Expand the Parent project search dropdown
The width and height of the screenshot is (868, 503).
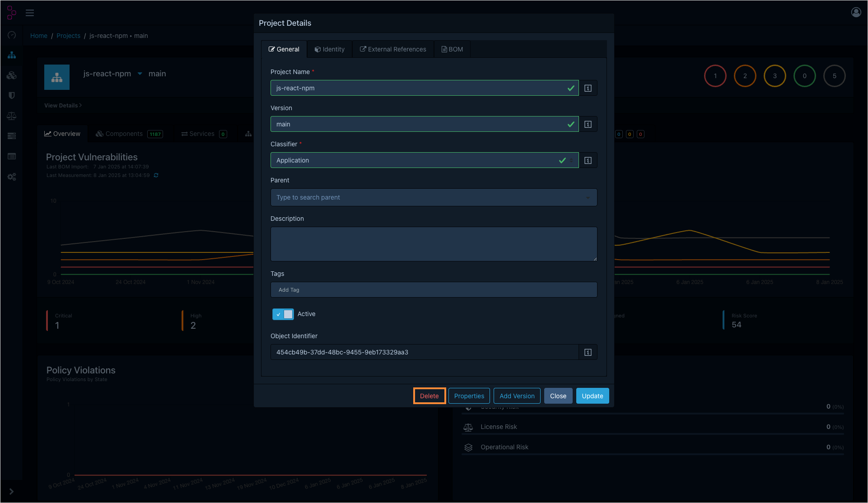[x=587, y=197]
